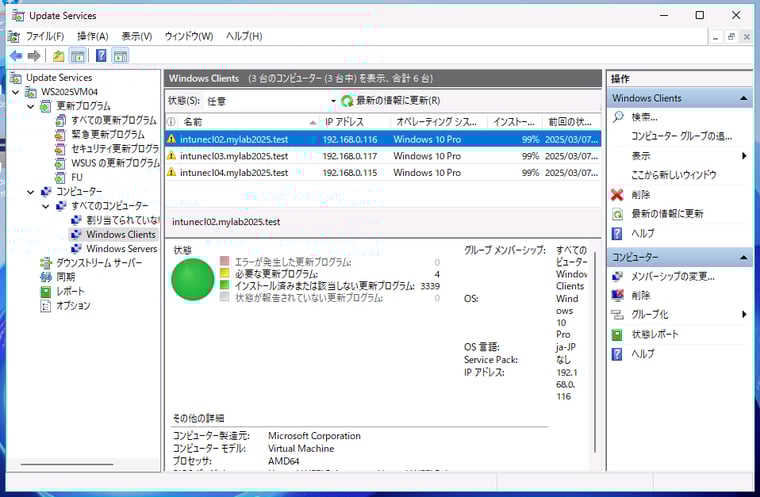Click the details pane vertical scrollbar
This screenshot has width=760, height=497.
[x=595, y=352]
